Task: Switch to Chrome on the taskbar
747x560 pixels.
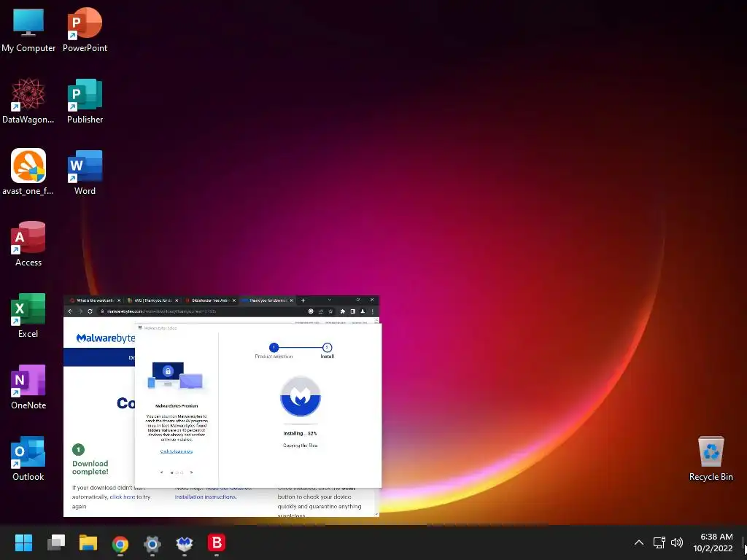Action: point(120,543)
